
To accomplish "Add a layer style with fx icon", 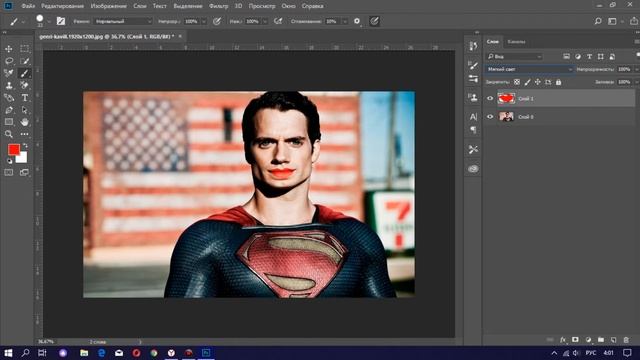I will point(563,340).
